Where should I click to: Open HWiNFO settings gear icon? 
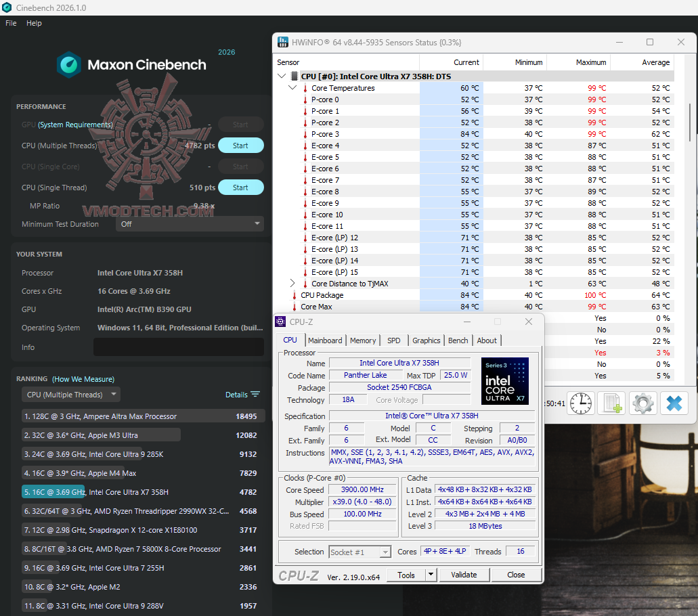pos(642,403)
